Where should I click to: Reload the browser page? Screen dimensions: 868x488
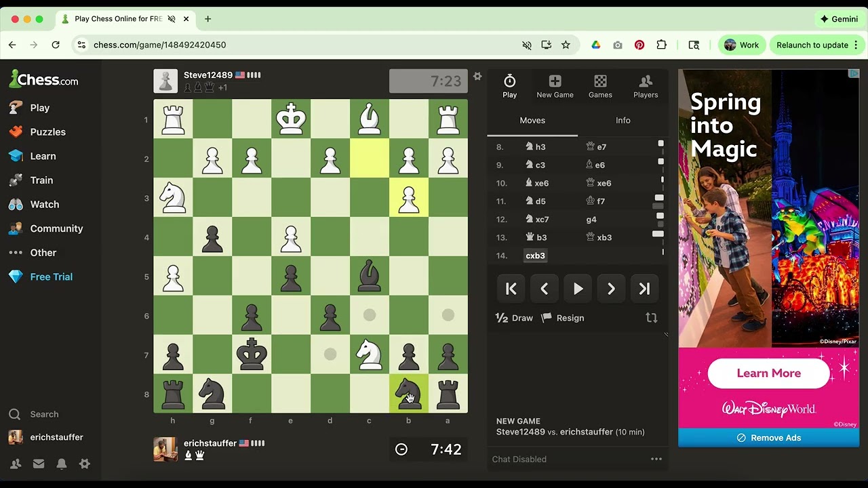tap(56, 45)
